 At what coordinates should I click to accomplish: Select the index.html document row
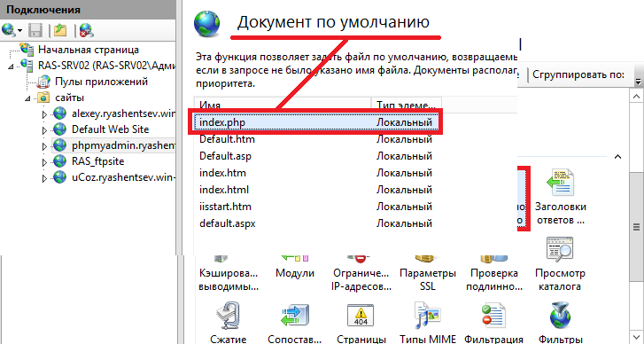click(315, 190)
